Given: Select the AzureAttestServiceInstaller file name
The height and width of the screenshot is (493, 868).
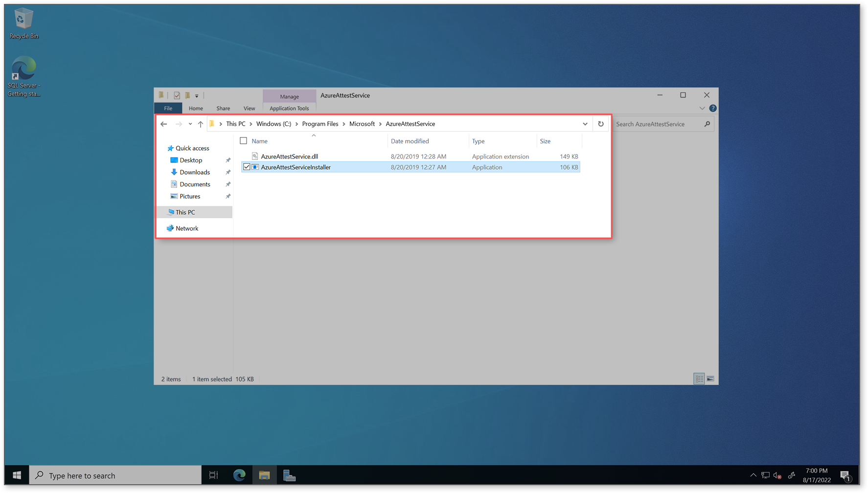Looking at the screenshot, I should click(296, 167).
